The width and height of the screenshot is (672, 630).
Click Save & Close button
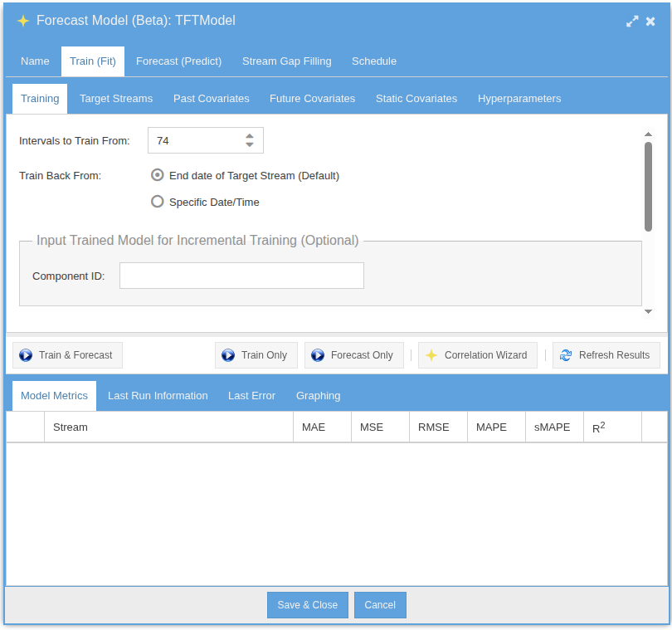click(308, 605)
